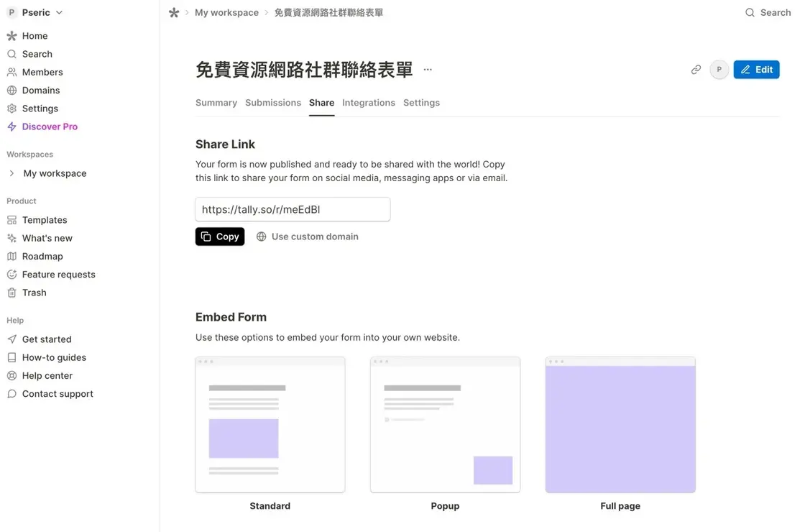805x532 pixels.
Task: Click the Help section label in the sidebar
Action: [15, 321]
